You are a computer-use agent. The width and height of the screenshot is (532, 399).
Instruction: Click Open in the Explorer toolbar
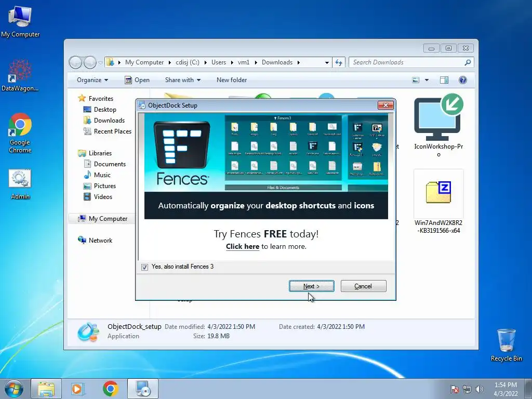(x=137, y=80)
